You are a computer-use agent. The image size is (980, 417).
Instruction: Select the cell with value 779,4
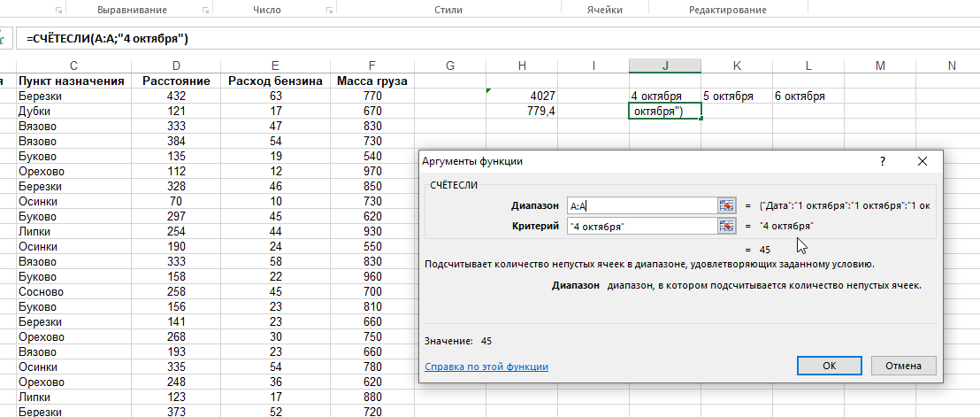[522, 112]
